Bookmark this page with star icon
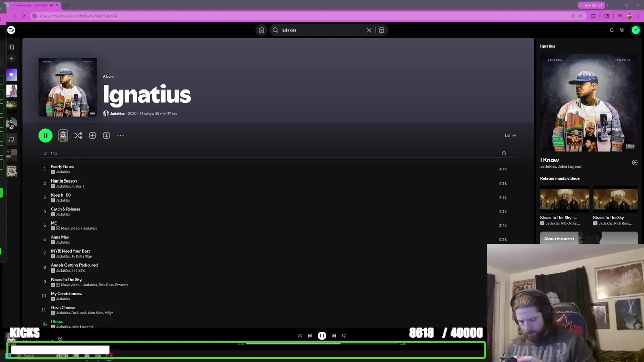Viewport: 644px width, 362px height. pos(581,16)
